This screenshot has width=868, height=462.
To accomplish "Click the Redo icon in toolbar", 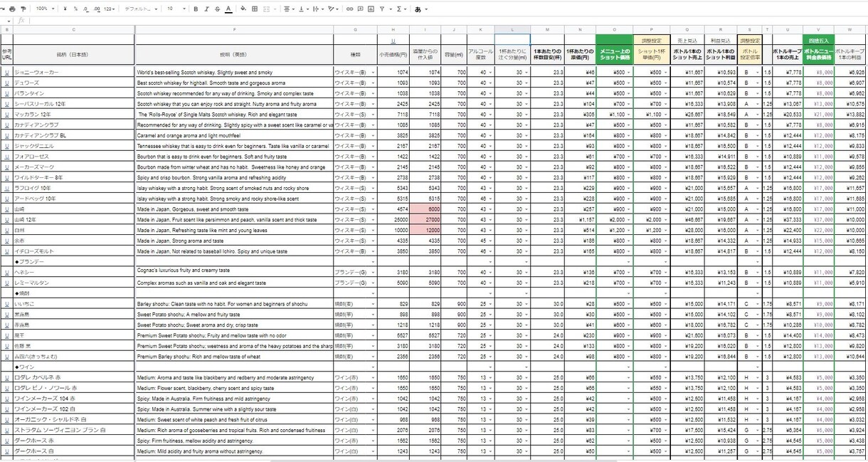I will [4, 9].
